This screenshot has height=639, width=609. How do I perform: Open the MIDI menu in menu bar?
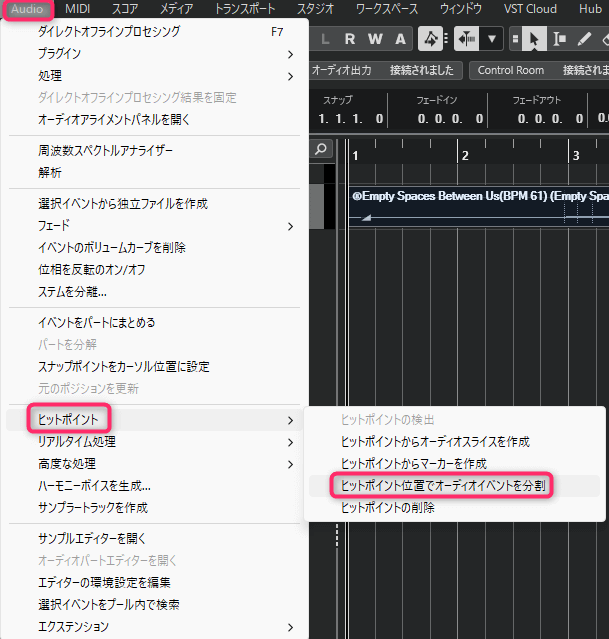(78, 9)
